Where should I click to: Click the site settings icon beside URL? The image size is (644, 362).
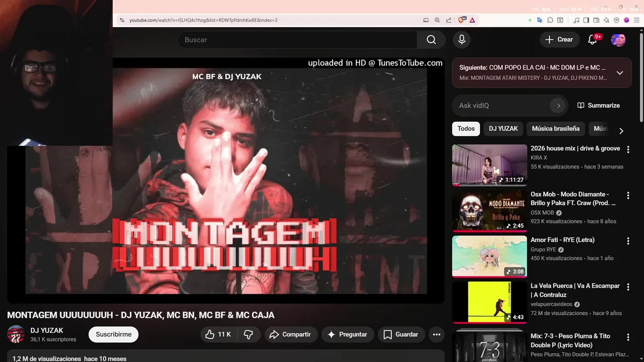(121, 20)
